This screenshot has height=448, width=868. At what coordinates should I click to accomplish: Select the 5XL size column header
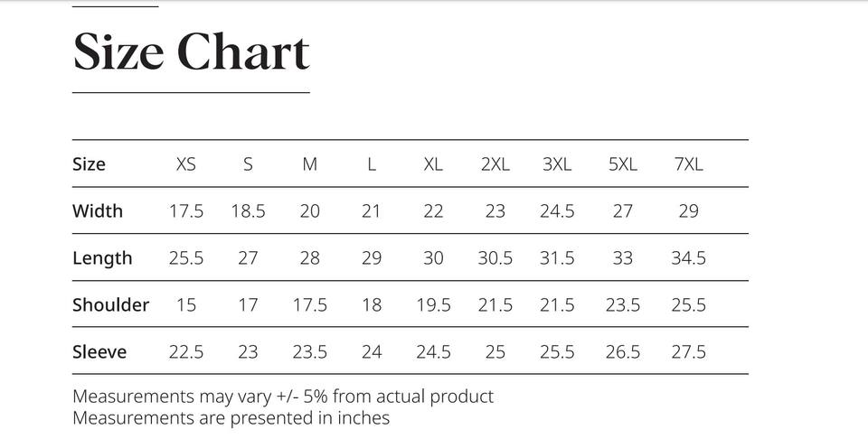coord(623,164)
